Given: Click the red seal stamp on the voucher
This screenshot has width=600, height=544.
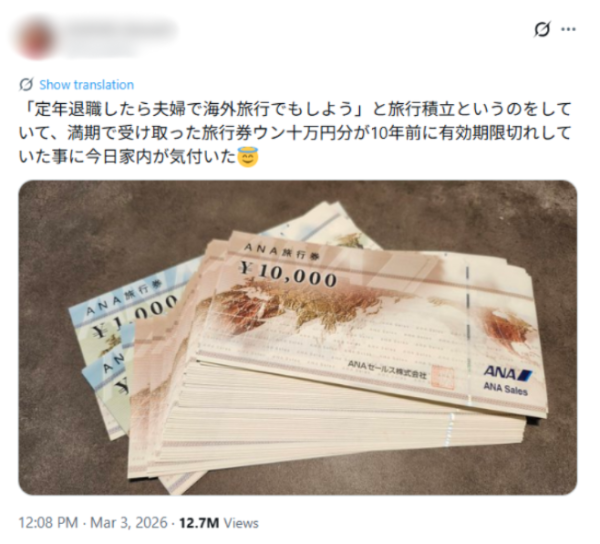Looking at the screenshot, I should [443, 377].
